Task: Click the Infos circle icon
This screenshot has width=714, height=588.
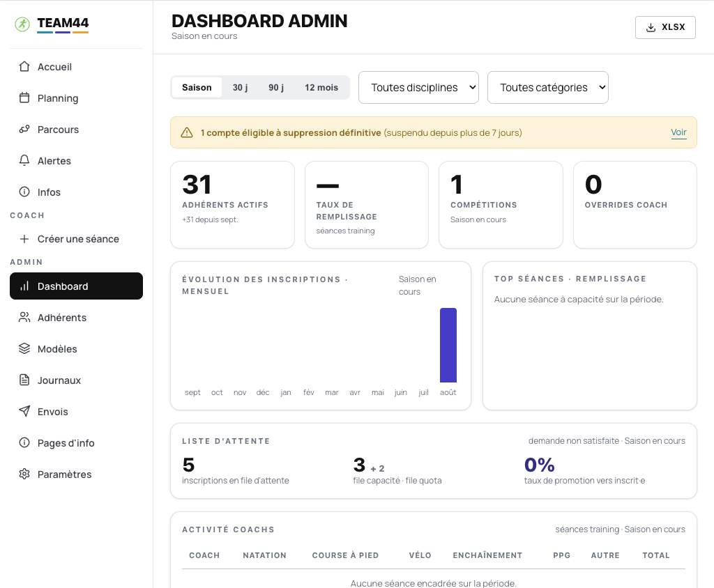Action: [24, 192]
